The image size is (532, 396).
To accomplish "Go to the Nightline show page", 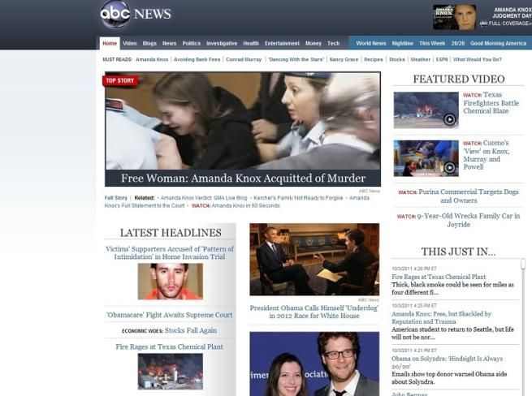I will click(x=403, y=43).
